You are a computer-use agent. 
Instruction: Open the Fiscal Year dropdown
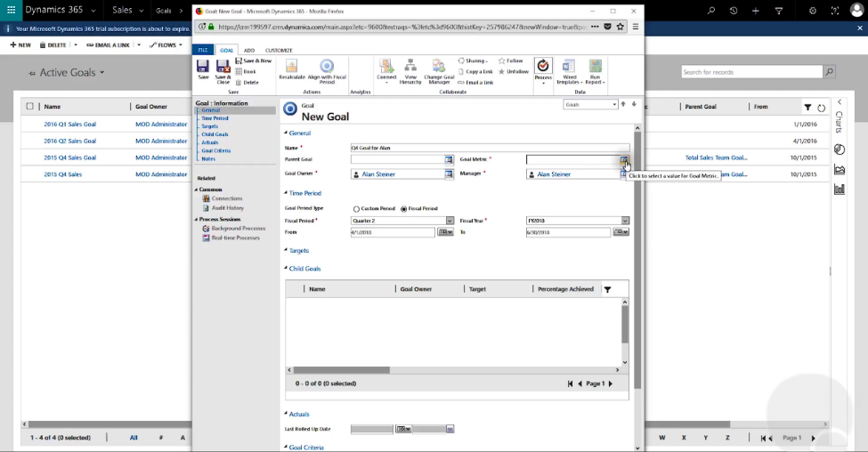tap(625, 221)
